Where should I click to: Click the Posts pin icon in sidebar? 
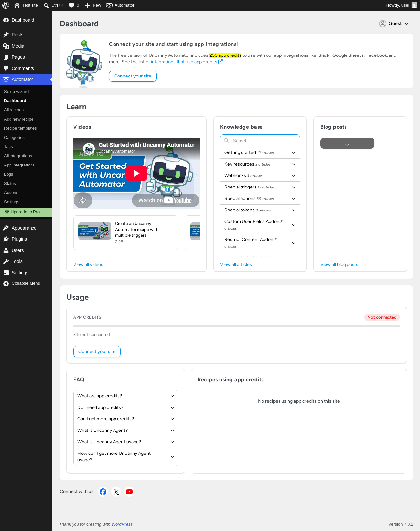pyautogui.click(x=6, y=35)
